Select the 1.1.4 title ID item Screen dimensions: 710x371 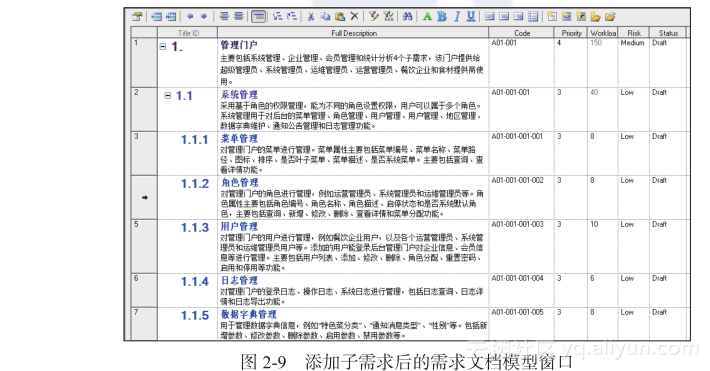tap(195, 281)
